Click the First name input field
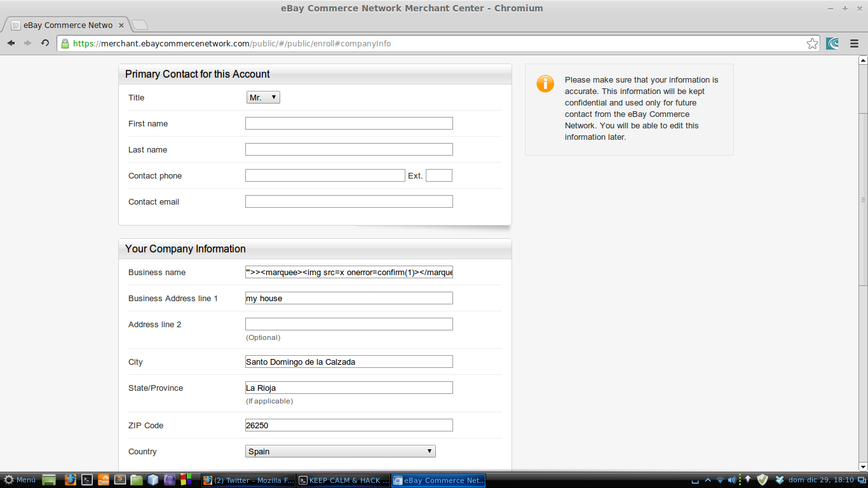The height and width of the screenshot is (488, 868). pos(349,123)
